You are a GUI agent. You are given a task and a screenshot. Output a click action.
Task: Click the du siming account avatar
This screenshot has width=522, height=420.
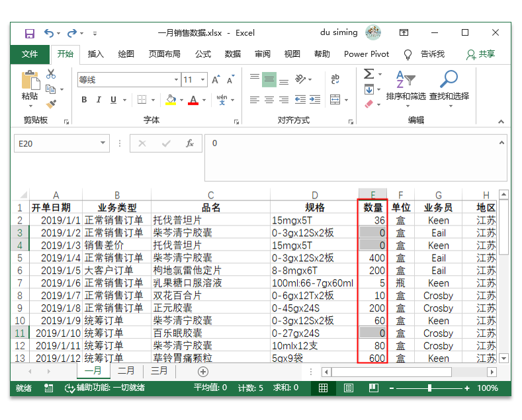[x=373, y=32]
